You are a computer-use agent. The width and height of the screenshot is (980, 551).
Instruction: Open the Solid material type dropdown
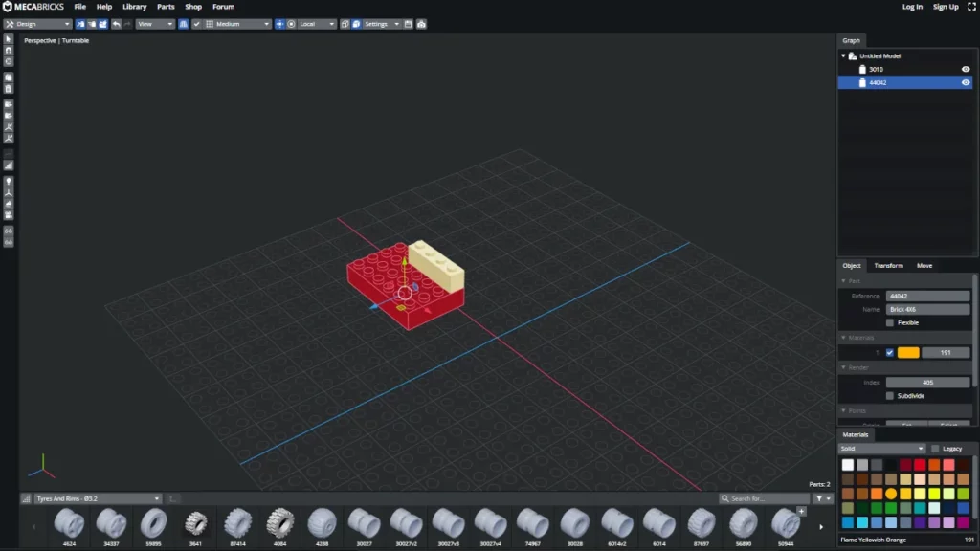click(881, 449)
